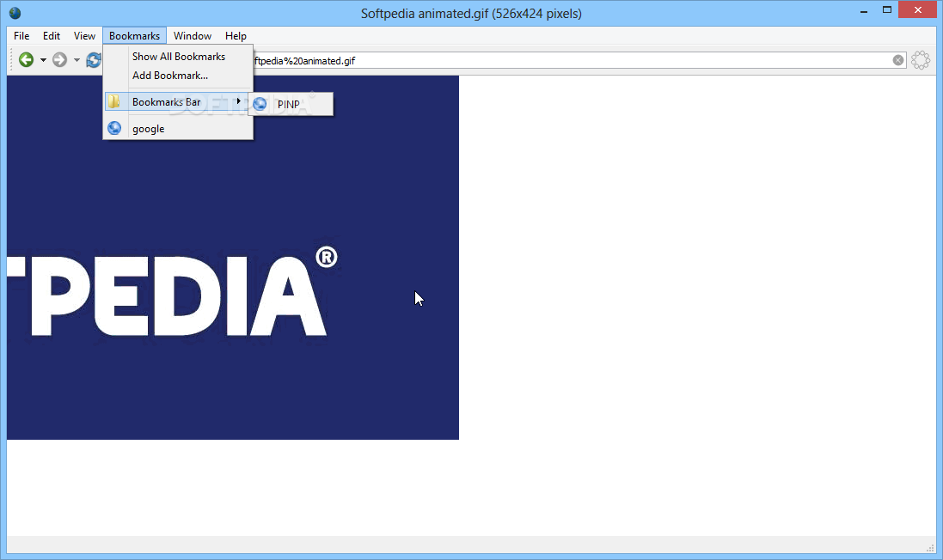The height and width of the screenshot is (560, 943).
Task: Open the Help menu
Action: (x=236, y=36)
